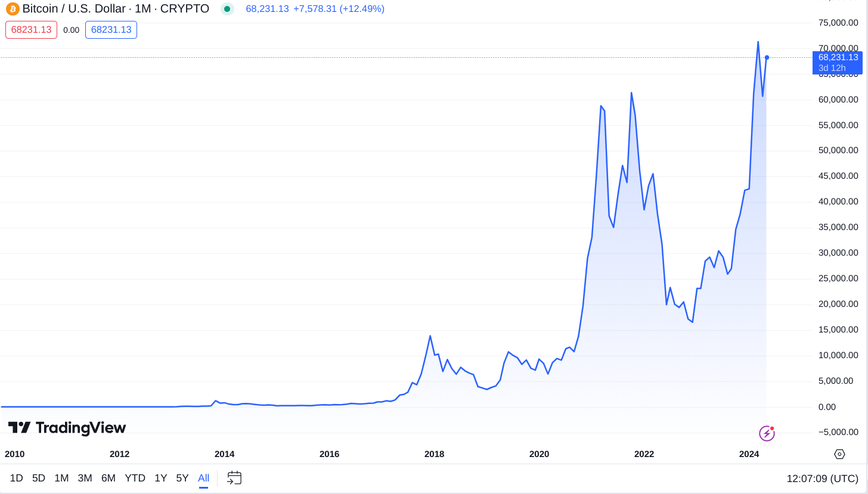
Task: Click the TradingView logo
Action: [x=67, y=428]
